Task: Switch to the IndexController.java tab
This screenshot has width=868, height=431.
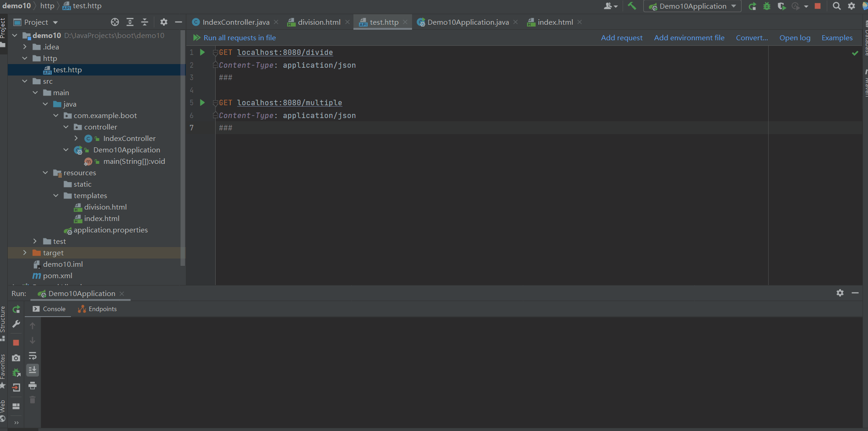Action: click(x=235, y=22)
